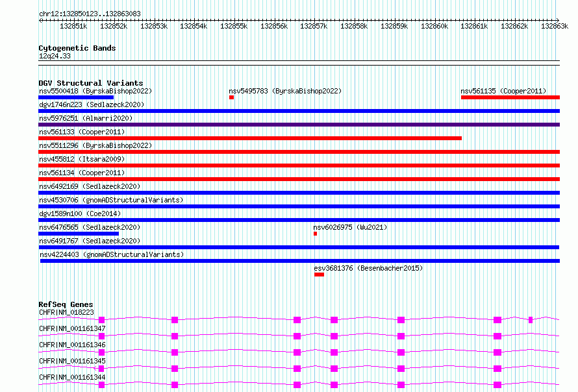Click the nsv561133 Cooper2011 red bar
The image size is (578, 392).
250,138
